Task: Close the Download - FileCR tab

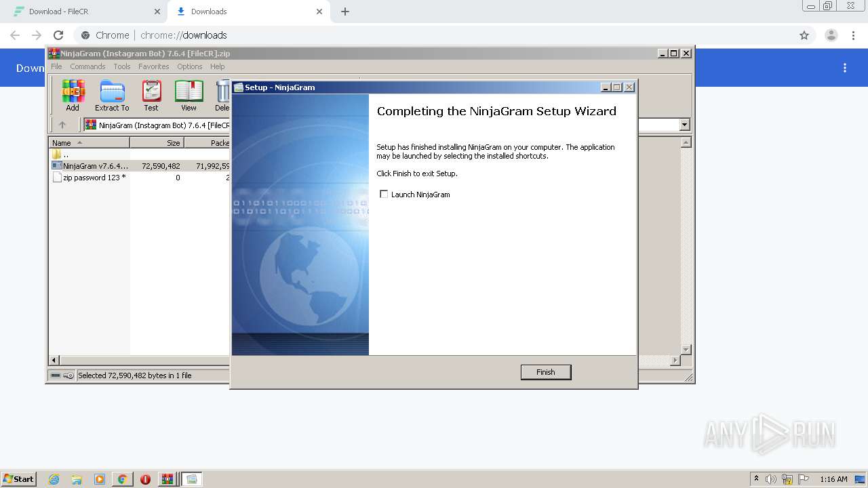Action: click(x=157, y=12)
